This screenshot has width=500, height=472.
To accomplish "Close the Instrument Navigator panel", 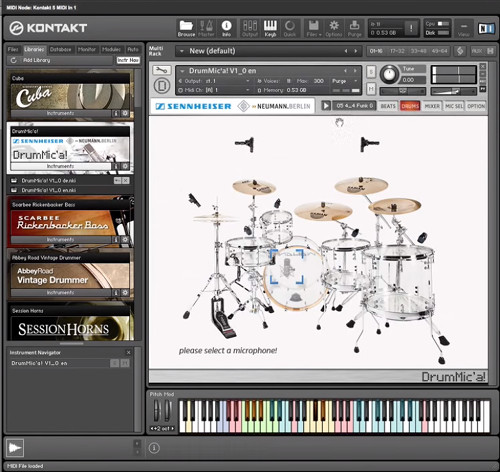I will [129, 352].
